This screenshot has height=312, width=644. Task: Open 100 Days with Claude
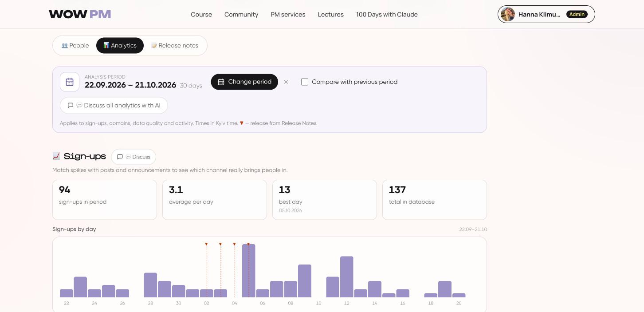tap(387, 14)
